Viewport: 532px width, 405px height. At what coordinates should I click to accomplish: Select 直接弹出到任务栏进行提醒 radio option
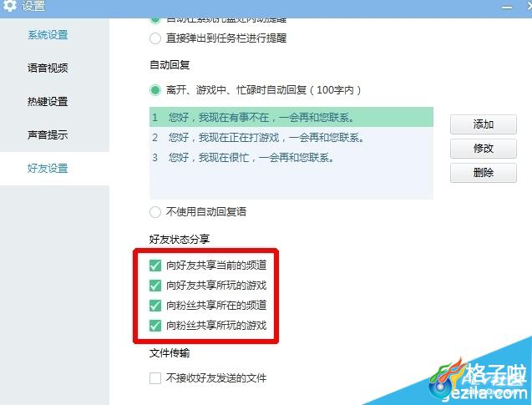click(x=155, y=38)
